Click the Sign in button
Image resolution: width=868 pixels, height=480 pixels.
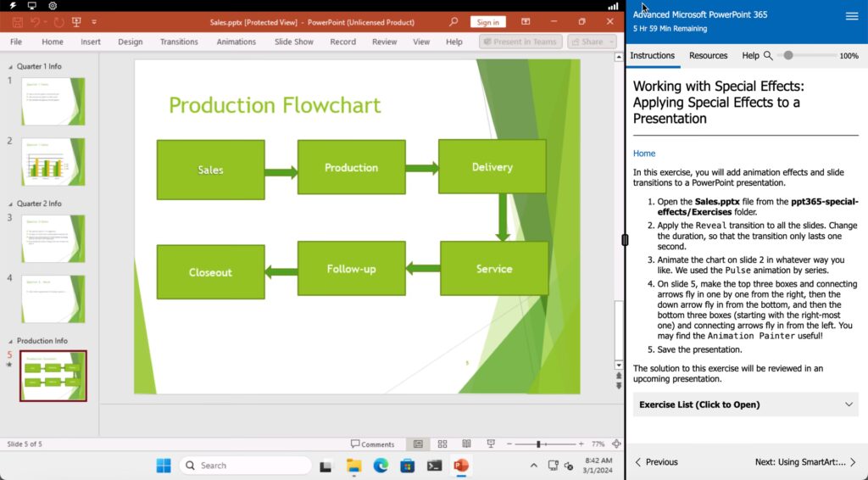(x=487, y=22)
